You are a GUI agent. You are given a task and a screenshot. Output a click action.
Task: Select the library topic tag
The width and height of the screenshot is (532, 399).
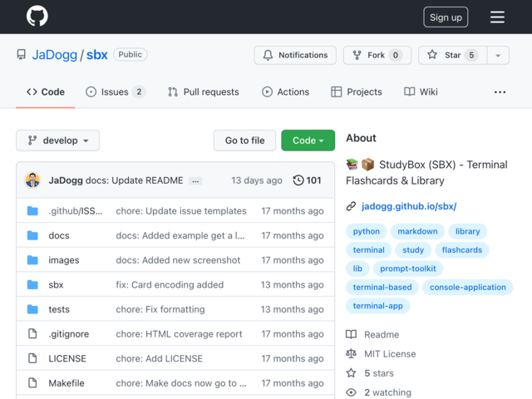(x=467, y=231)
